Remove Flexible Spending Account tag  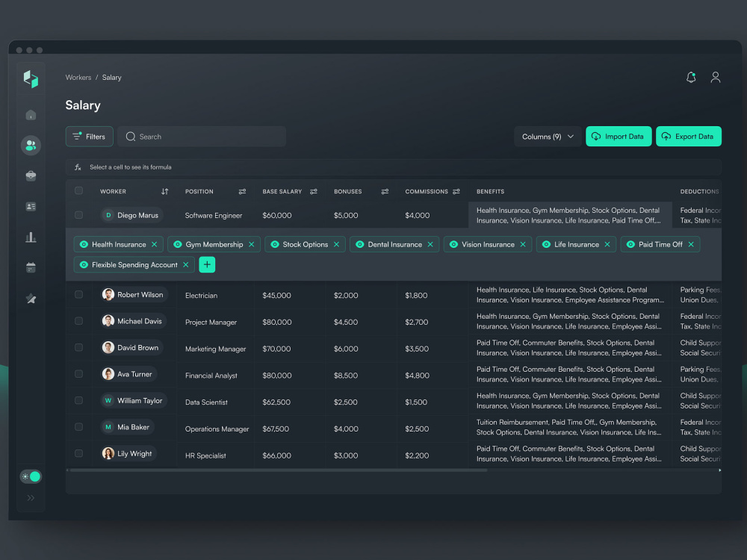click(x=186, y=265)
